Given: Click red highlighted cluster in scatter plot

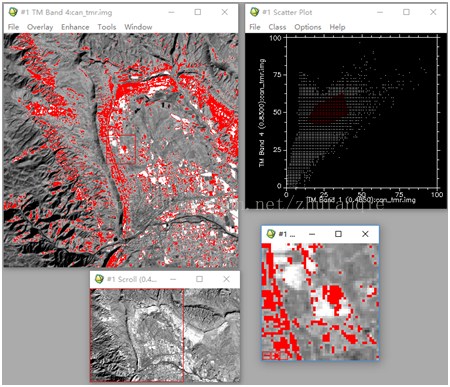Looking at the screenshot, I should click(329, 110).
